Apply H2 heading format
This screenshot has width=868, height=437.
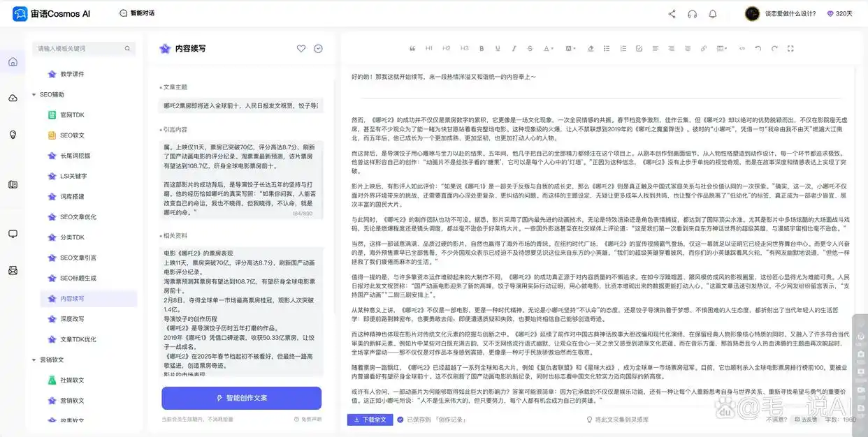[445, 48]
